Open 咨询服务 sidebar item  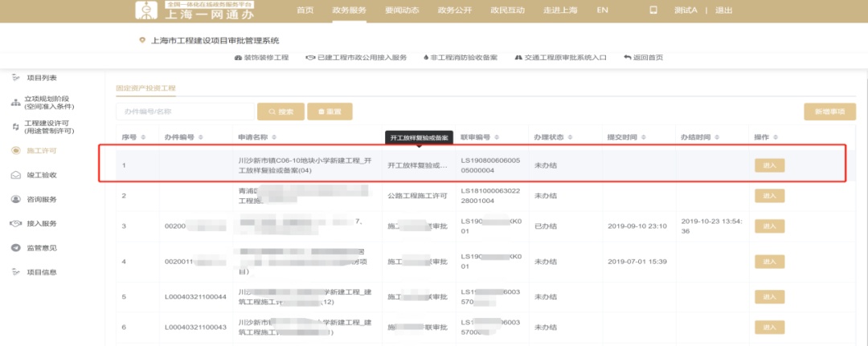(x=41, y=198)
